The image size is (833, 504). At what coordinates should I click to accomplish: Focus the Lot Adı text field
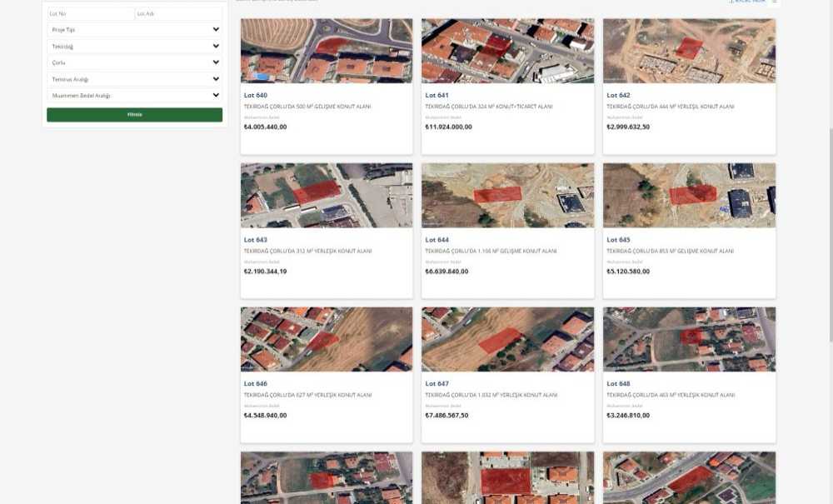click(177, 14)
